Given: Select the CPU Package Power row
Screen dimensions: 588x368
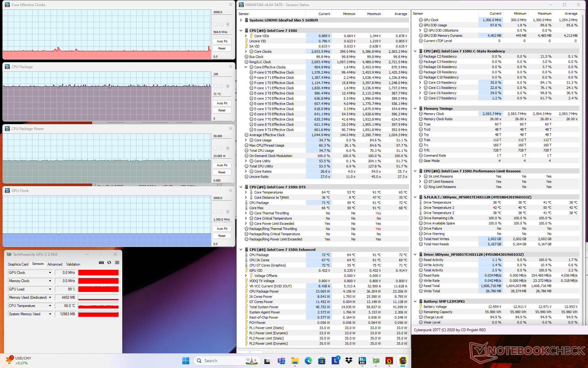Looking at the screenshot, I should point(327,291).
